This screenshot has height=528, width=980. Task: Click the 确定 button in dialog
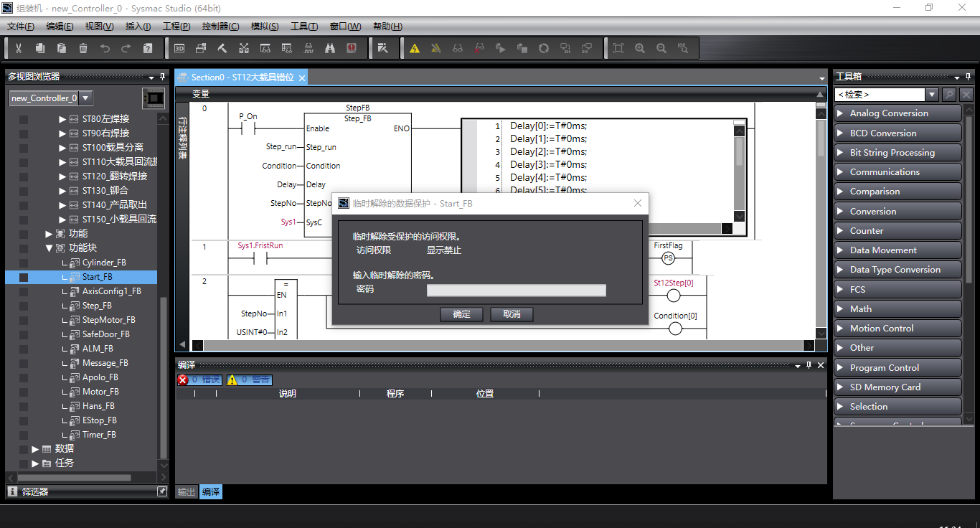click(x=462, y=314)
